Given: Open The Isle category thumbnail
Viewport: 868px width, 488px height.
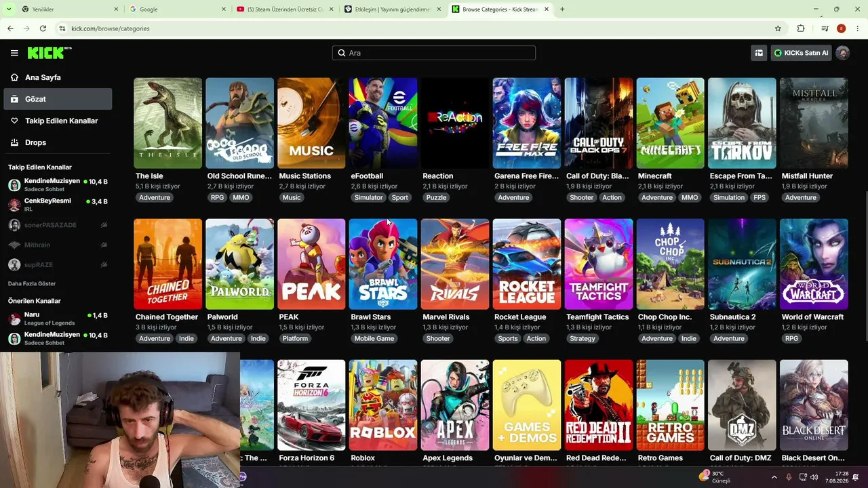Looking at the screenshot, I should (x=168, y=123).
